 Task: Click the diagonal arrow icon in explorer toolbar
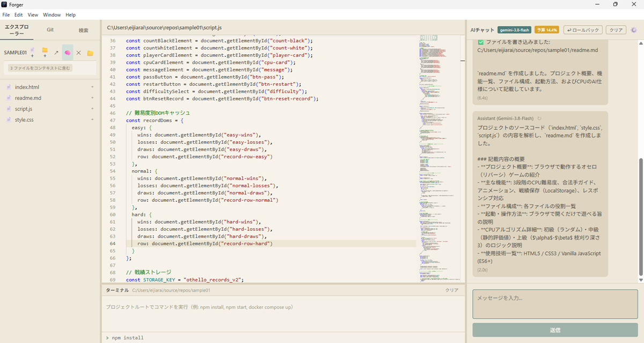(x=56, y=53)
